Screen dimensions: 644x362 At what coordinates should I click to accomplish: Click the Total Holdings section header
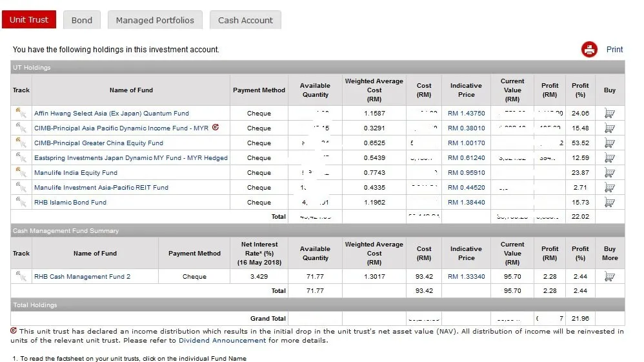(317, 305)
